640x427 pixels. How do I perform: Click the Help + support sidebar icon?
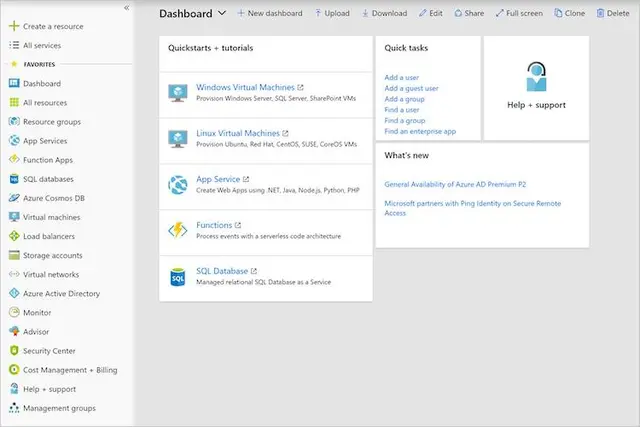click(14, 389)
